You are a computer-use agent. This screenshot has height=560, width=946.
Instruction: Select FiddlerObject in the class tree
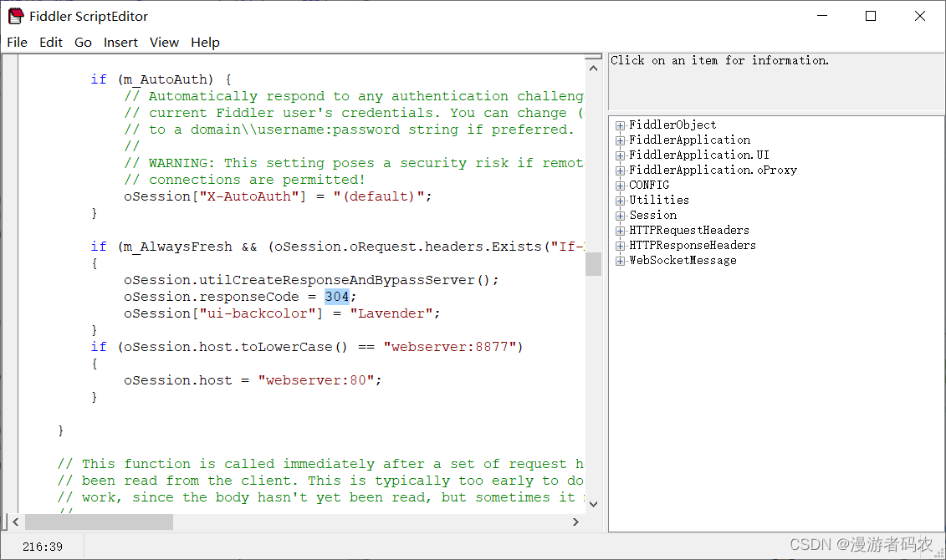tap(672, 125)
